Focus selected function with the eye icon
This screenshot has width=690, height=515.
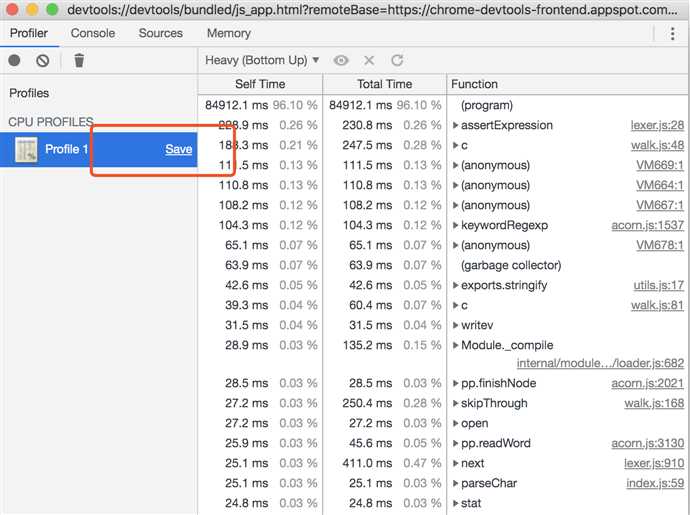(x=341, y=60)
